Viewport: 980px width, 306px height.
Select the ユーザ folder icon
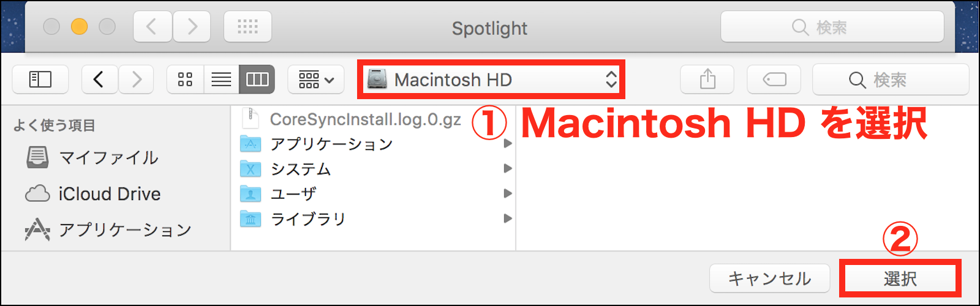coord(251,194)
